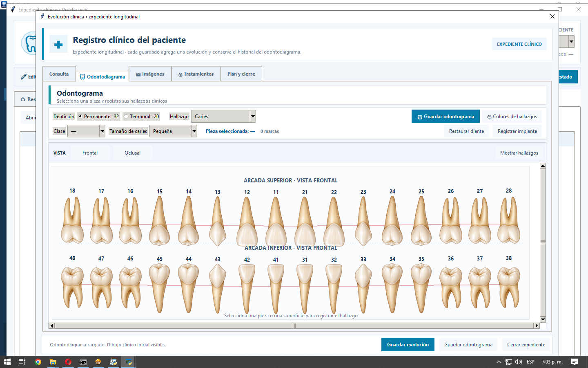Image resolution: width=588 pixels, height=368 pixels.
Task: Click Registrar implante
Action: pyautogui.click(x=517, y=131)
